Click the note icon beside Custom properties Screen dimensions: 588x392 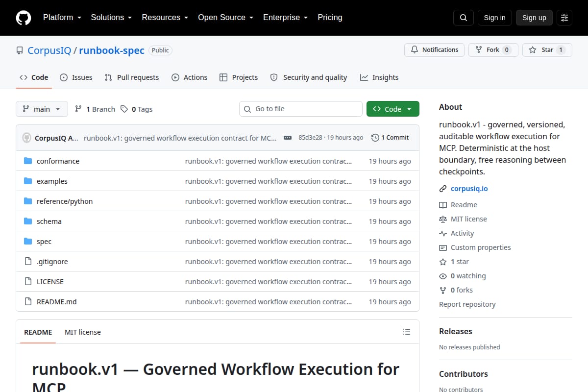point(443,247)
